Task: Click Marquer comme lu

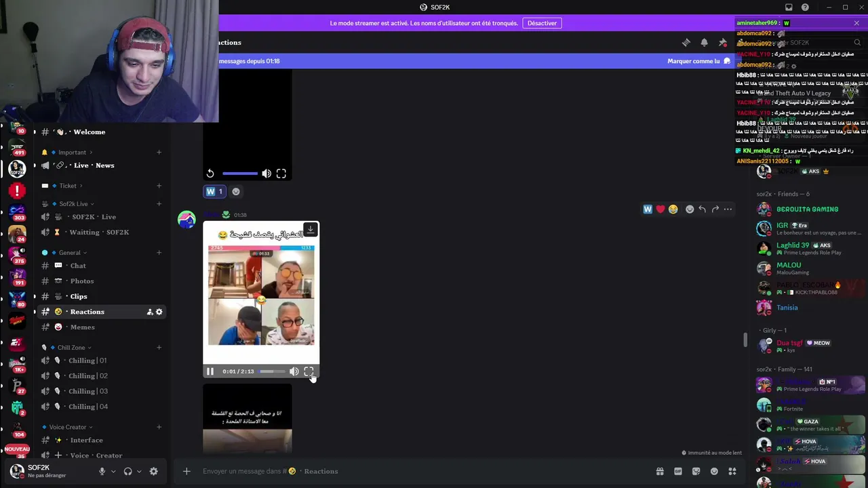Action: coord(698,61)
